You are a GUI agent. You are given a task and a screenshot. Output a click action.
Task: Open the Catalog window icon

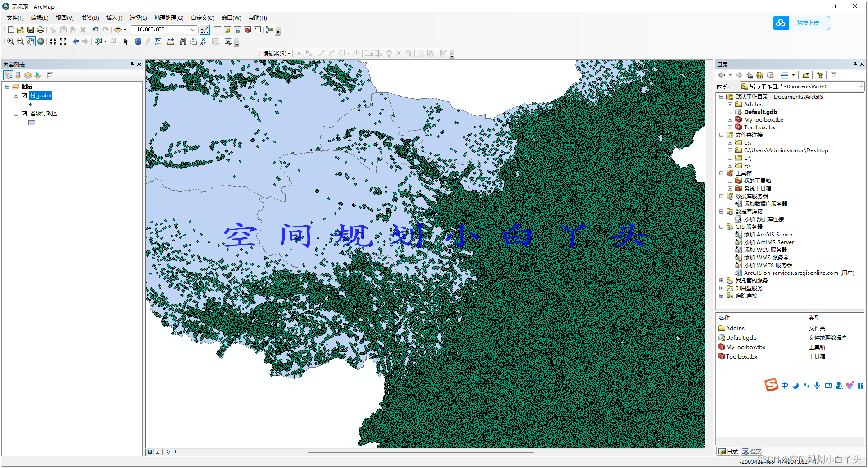click(x=227, y=30)
